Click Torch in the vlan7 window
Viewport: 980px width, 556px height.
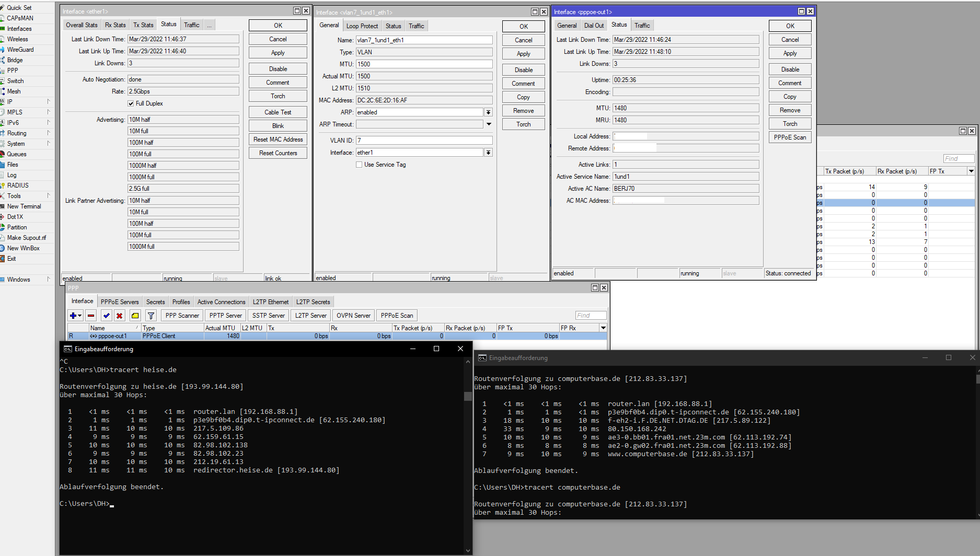click(x=524, y=124)
